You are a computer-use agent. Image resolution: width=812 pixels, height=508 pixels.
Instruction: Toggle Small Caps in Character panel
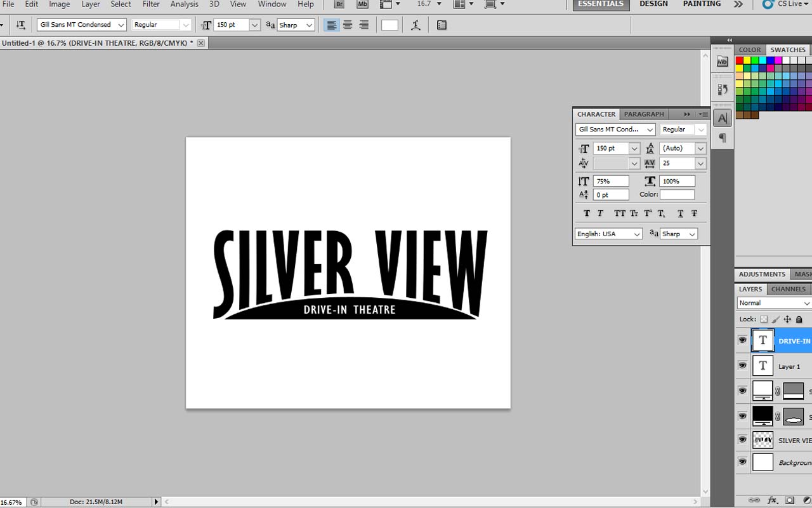tap(634, 213)
